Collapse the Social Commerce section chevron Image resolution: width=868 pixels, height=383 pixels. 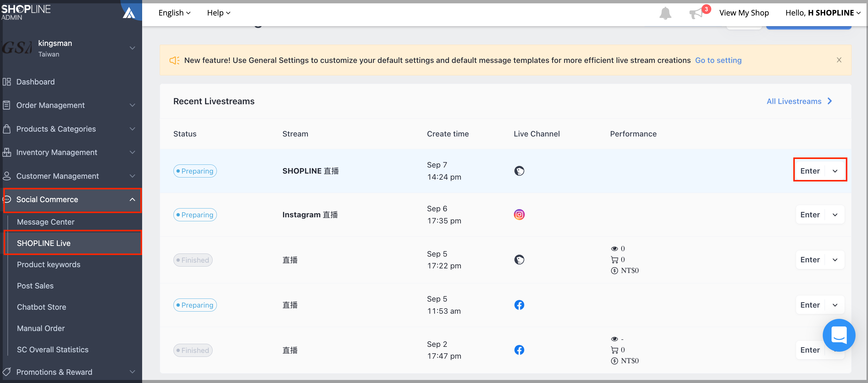pyautogui.click(x=132, y=200)
